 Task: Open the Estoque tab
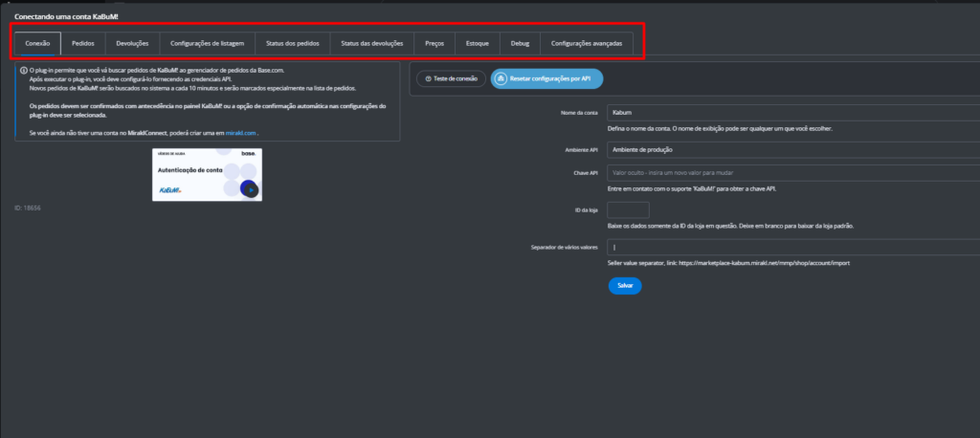(x=478, y=44)
